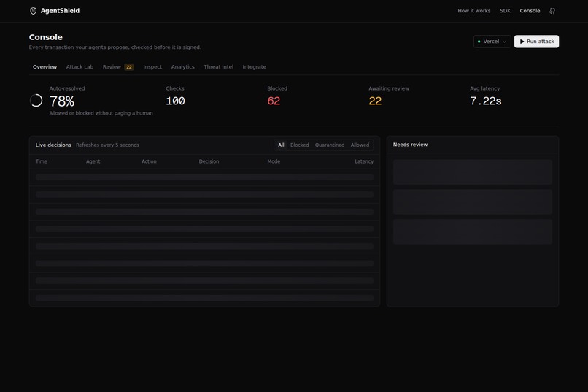The width and height of the screenshot is (588, 392).
Task: Open the SDK link in header
Action: click(505, 11)
